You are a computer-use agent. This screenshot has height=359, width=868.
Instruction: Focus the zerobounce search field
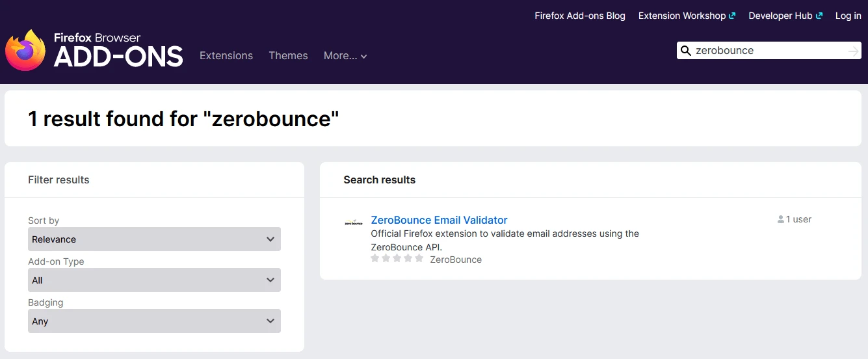point(769,51)
